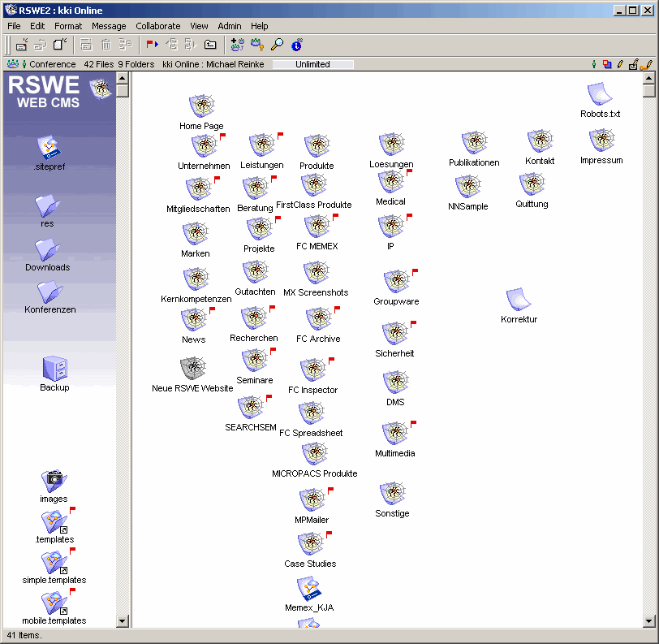Select the Kontakt page icon

540,141
